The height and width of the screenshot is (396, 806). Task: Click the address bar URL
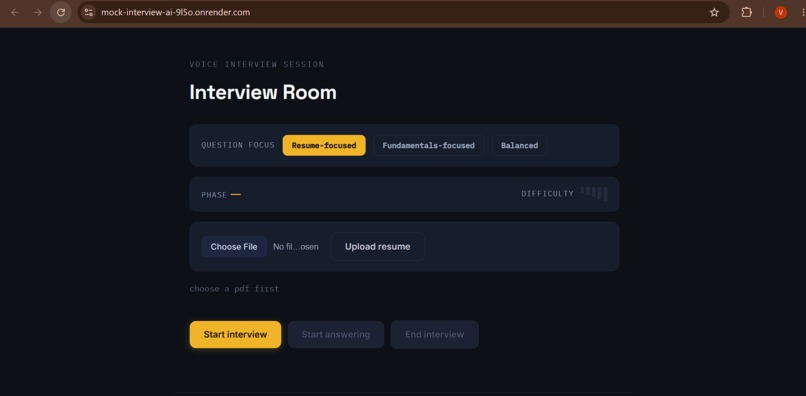point(175,12)
